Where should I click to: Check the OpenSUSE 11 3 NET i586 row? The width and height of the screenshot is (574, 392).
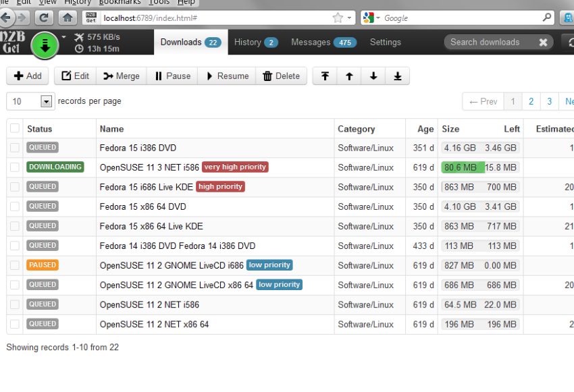point(15,167)
